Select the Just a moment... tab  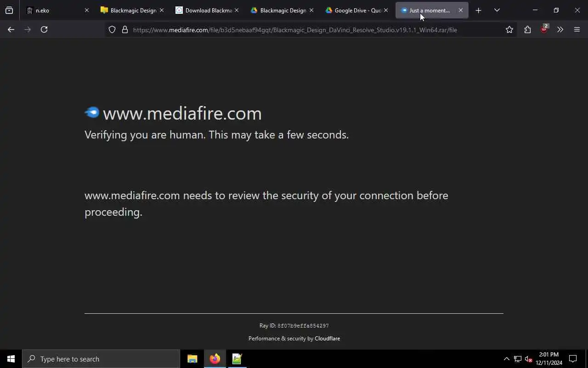point(432,10)
